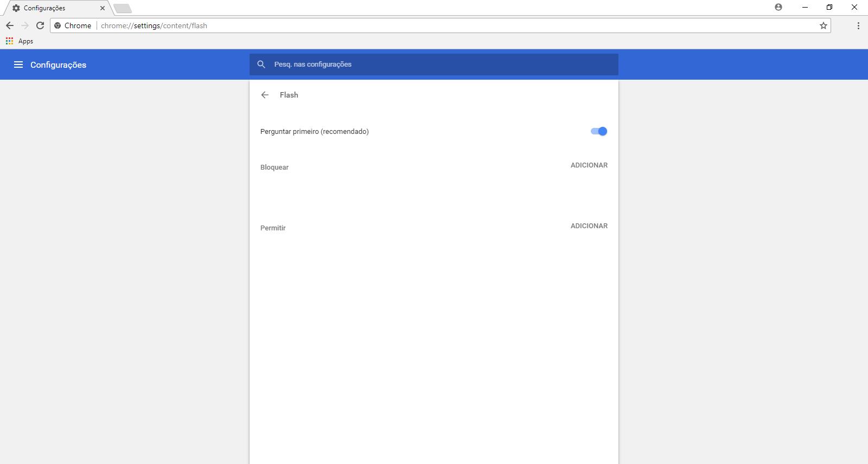The height and width of the screenshot is (464, 868).
Task: Go back using the arrow beside Flash
Action: point(265,95)
